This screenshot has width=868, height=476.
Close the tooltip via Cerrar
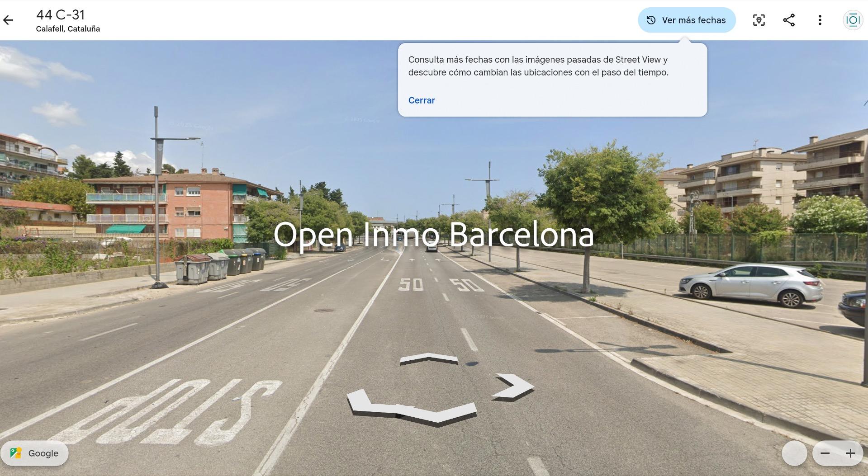click(422, 100)
